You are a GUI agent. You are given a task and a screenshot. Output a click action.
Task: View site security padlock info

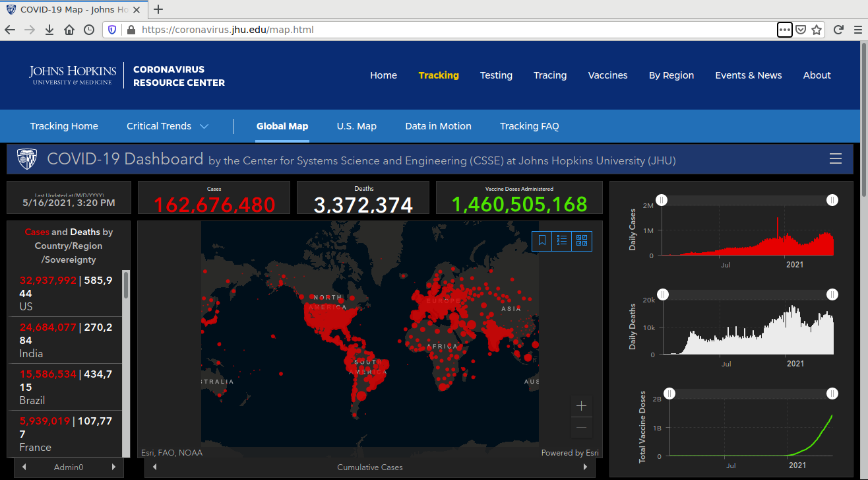pos(131,30)
